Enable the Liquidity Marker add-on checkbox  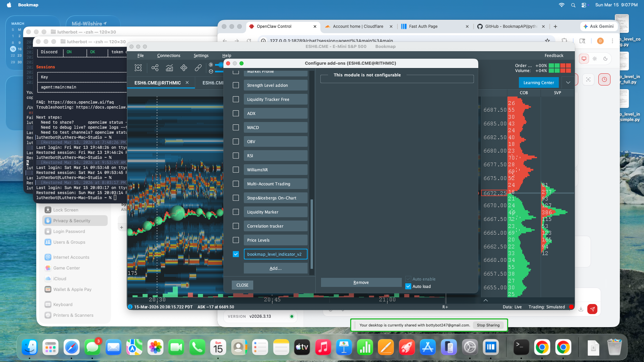coord(236,212)
